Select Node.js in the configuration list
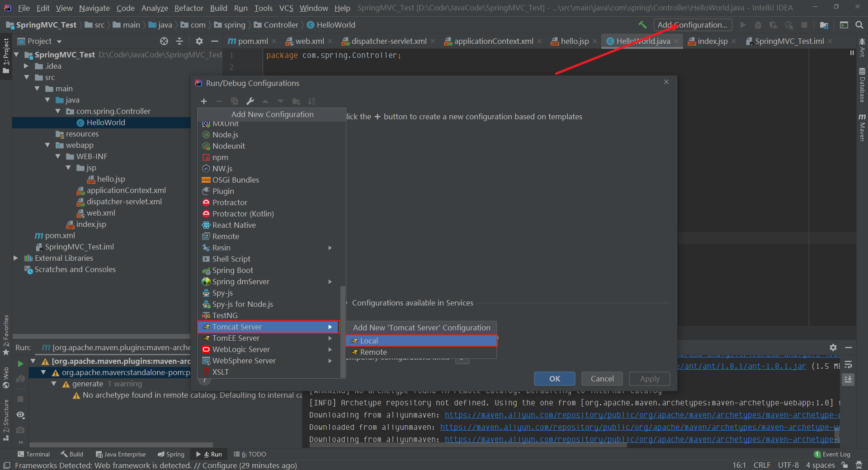 click(225, 135)
